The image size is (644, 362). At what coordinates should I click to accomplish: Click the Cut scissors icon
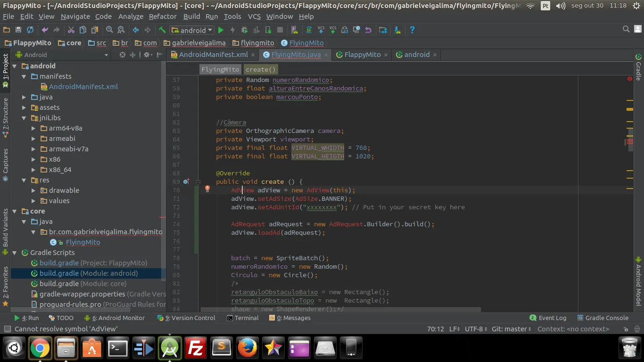[x=71, y=30]
